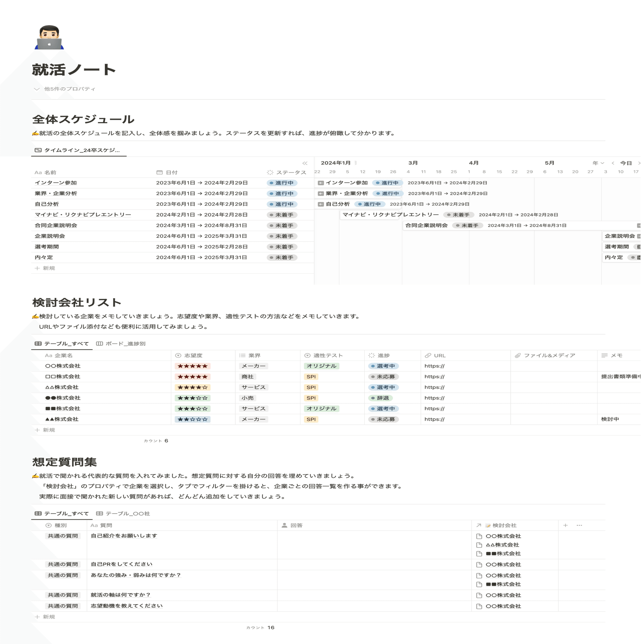Open 進捗 辞退 tag for ●●株式会社
This screenshot has width=644, height=644.
point(381,398)
